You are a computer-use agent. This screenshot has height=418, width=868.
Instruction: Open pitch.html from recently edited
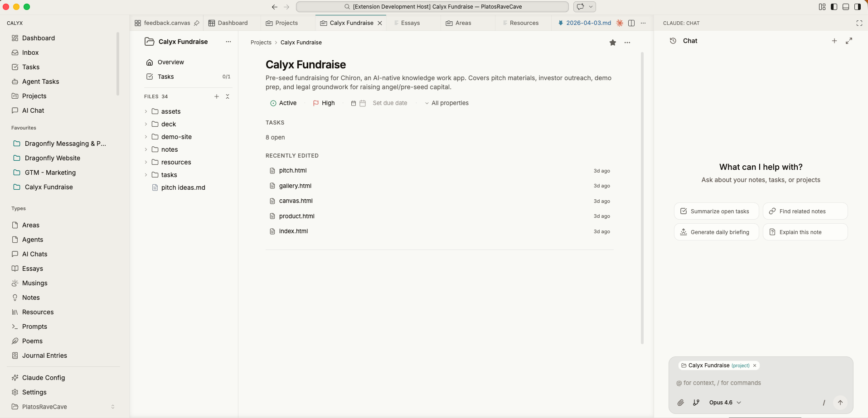coord(293,171)
